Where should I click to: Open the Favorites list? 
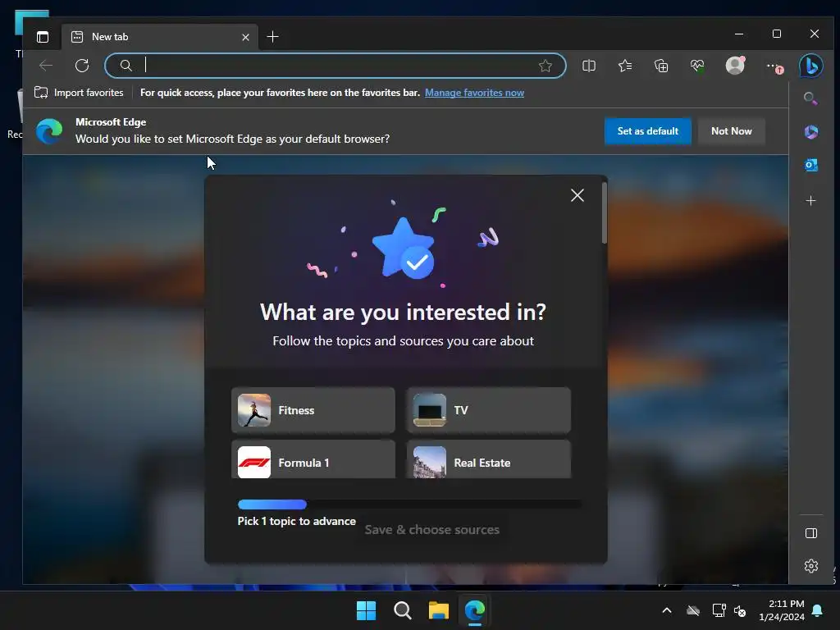coord(625,66)
